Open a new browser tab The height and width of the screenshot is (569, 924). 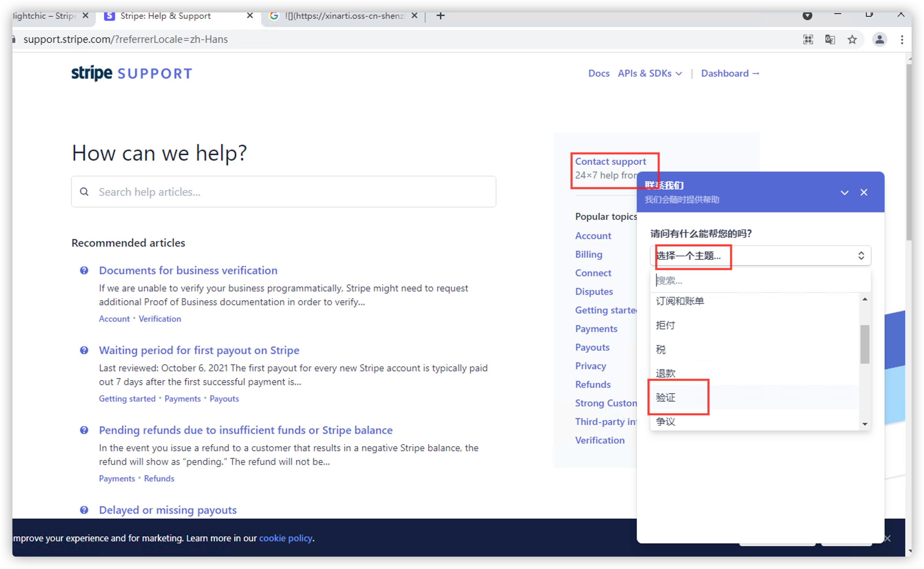tap(440, 16)
